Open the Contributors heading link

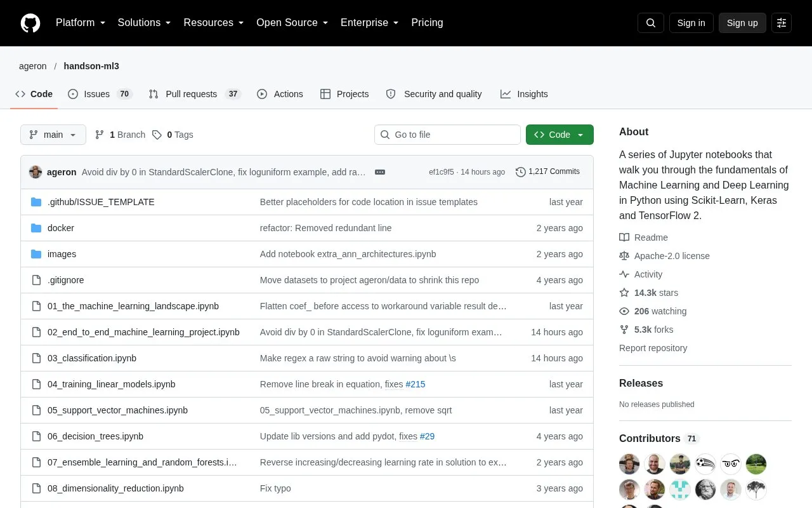(x=658, y=439)
